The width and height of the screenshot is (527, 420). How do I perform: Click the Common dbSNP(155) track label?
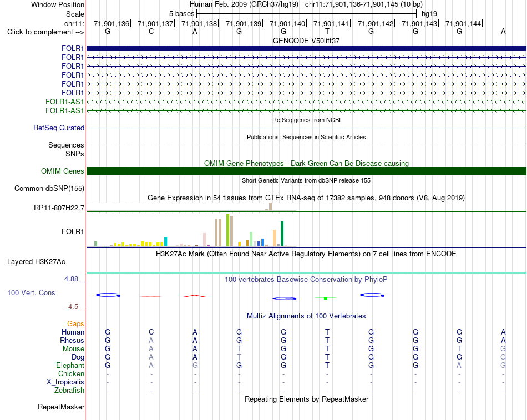[49, 188]
